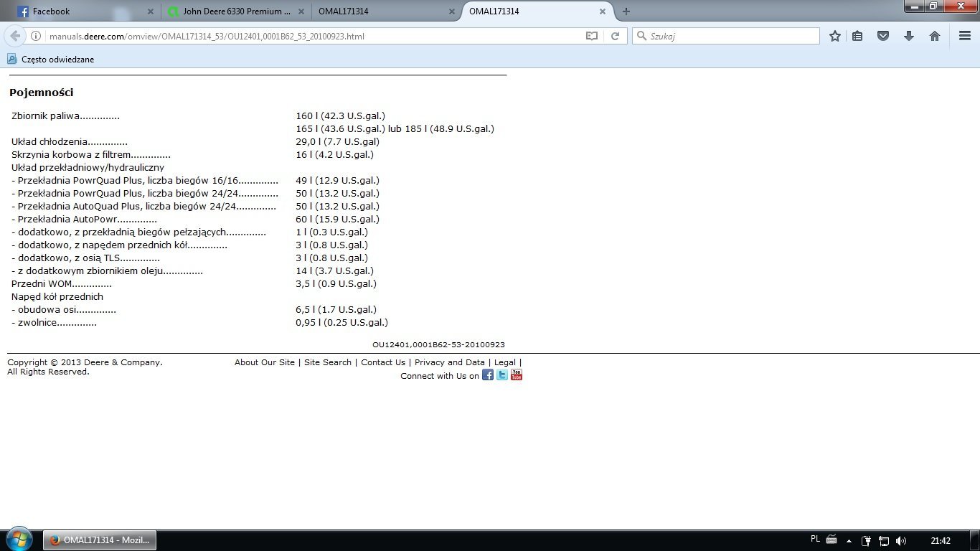
Task: Open the bookmarks list icon
Action: click(x=857, y=36)
